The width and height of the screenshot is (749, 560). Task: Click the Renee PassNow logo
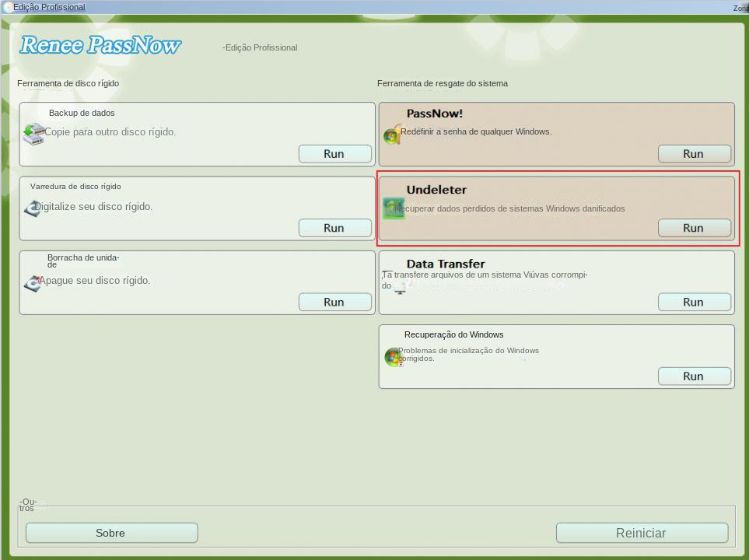(x=100, y=45)
